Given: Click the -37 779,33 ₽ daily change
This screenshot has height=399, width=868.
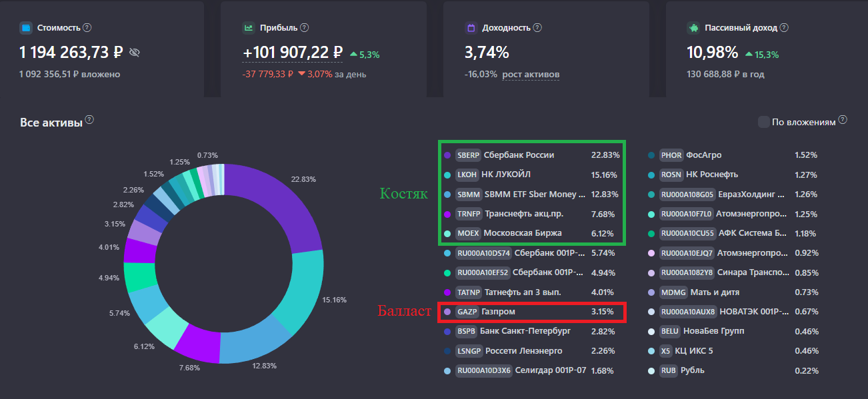Looking at the screenshot, I should tap(267, 74).
